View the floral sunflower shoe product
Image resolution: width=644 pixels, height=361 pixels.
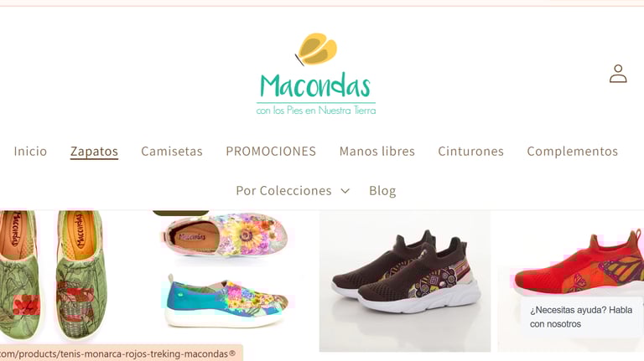225,235
